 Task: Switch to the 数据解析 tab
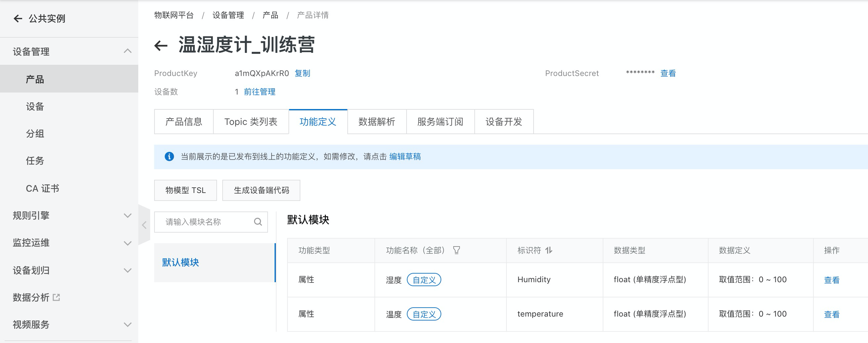coord(377,122)
